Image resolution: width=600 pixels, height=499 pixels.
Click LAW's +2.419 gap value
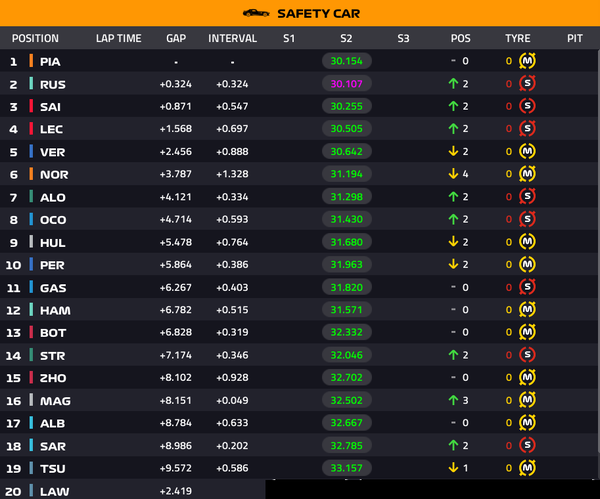(176, 491)
